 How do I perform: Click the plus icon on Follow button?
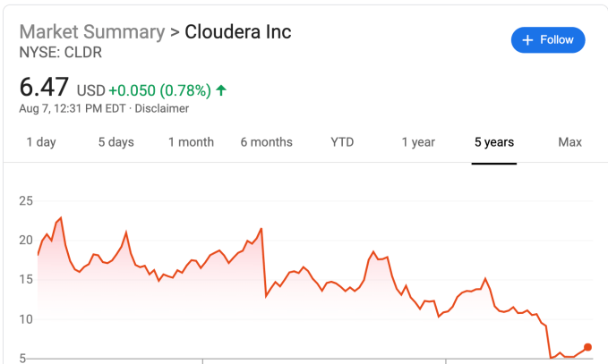tap(527, 40)
